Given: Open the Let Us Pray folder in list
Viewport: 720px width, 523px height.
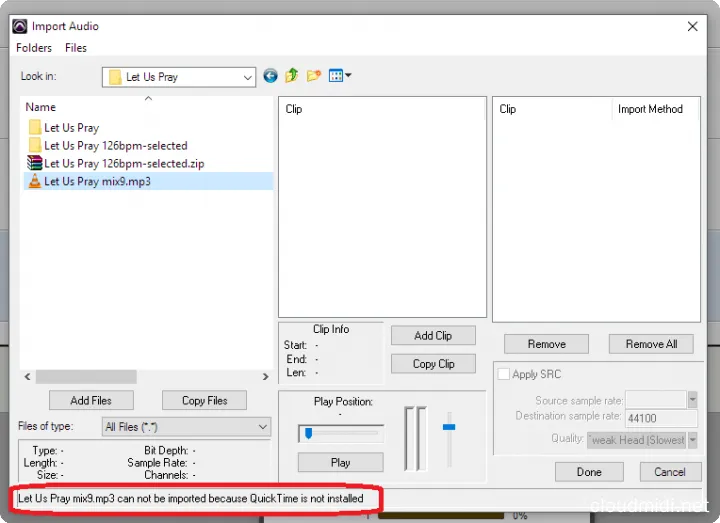Looking at the screenshot, I should [71, 127].
